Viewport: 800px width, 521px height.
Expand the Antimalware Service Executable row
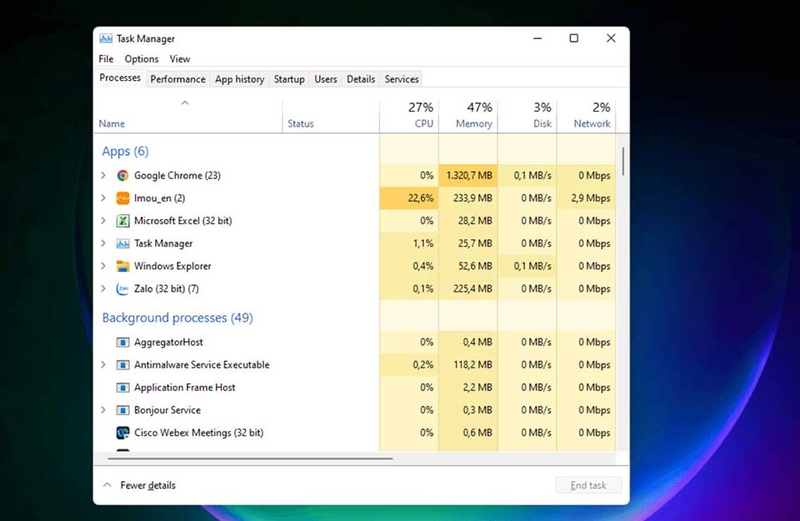tap(104, 365)
